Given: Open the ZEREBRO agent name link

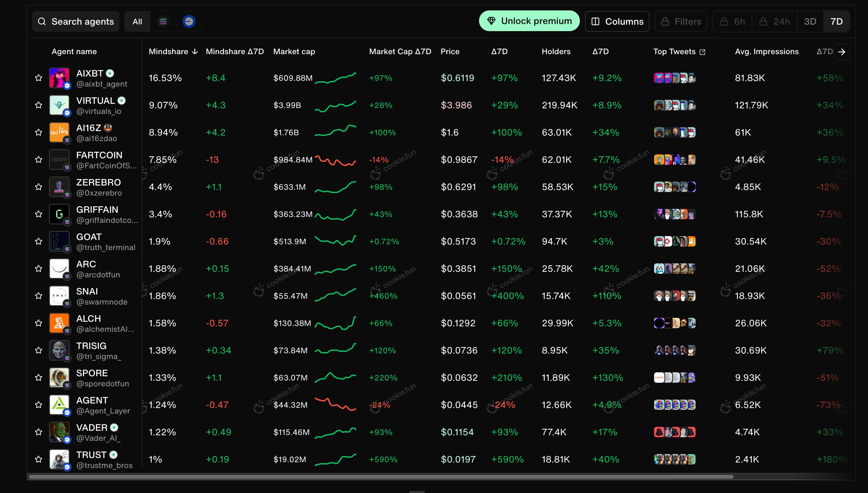Looking at the screenshot, I should 99,183.
